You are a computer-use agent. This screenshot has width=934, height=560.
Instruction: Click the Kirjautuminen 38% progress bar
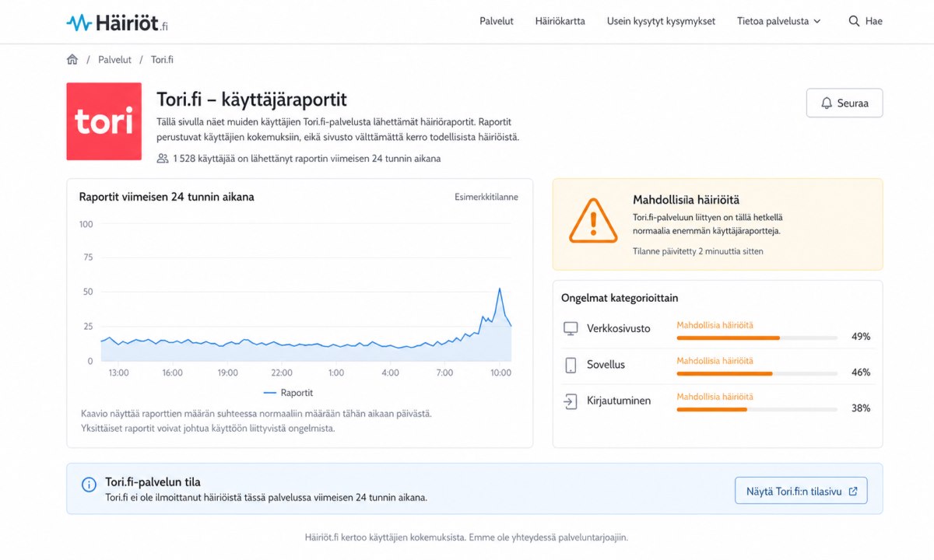(x=757, y=410)
